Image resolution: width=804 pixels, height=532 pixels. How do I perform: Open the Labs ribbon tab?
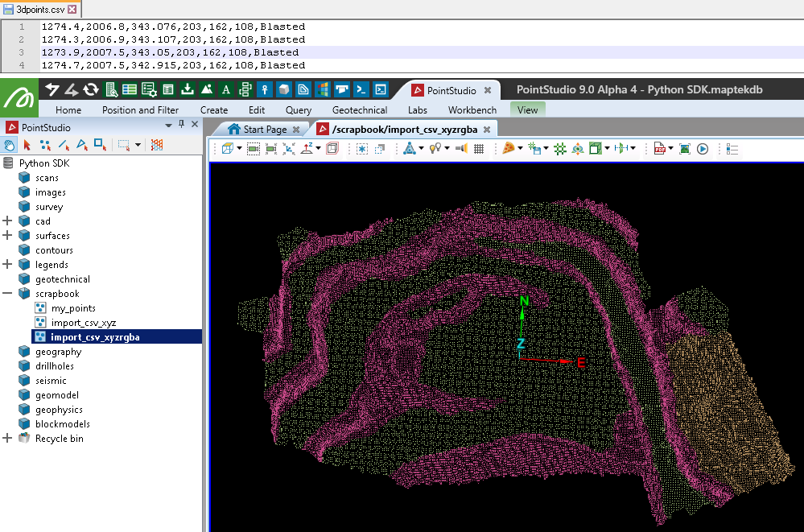[418, 109]
